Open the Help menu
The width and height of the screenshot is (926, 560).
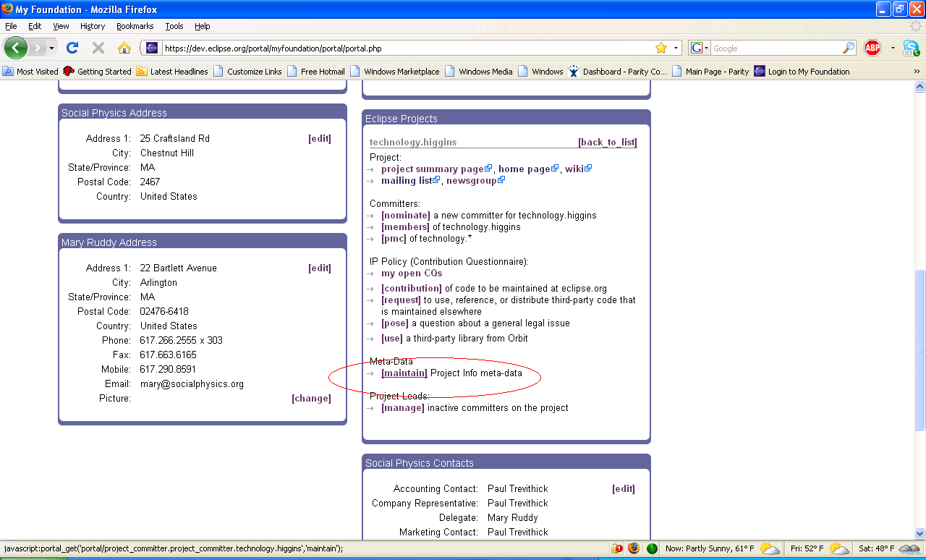point(203,26)
